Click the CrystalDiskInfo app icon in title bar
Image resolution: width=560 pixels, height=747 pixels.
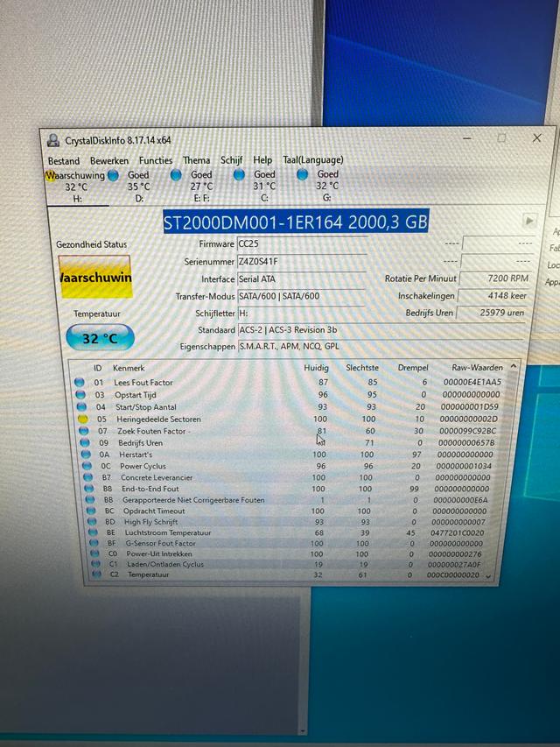pyautogui.click(x=52, y=140)
